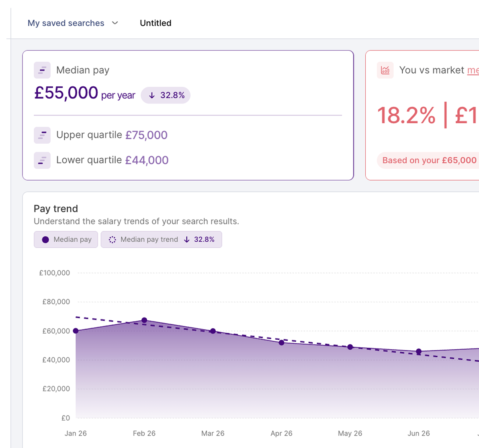479x448 pixels.
Task: Open the underlined market link
Action: pos(473,70)
